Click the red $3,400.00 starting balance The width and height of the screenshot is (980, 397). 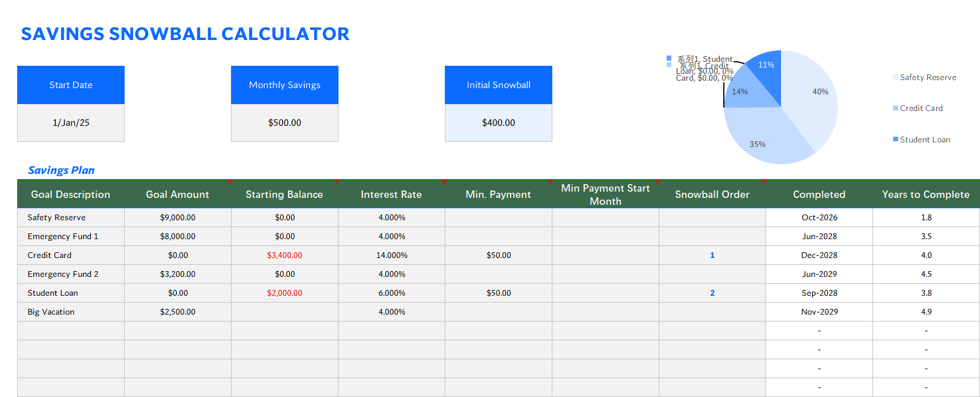coord(285,255)
